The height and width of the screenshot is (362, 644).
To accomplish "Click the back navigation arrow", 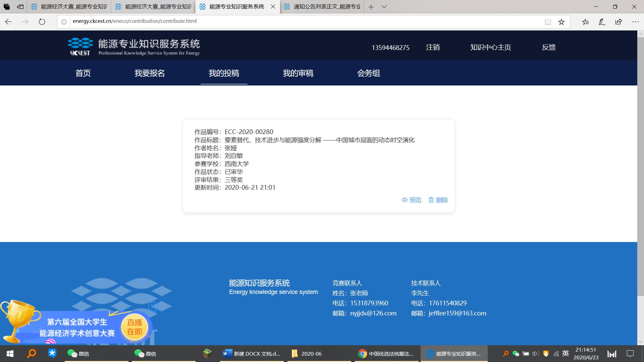I will [x=8, y=21].
